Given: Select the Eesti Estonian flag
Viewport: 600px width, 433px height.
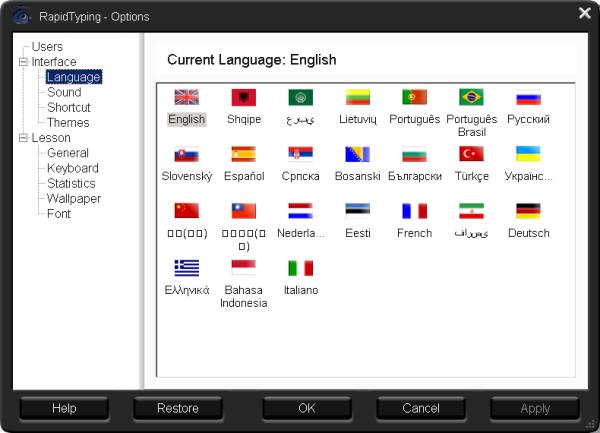Looking at the screenshot, I should click(358, 211).
